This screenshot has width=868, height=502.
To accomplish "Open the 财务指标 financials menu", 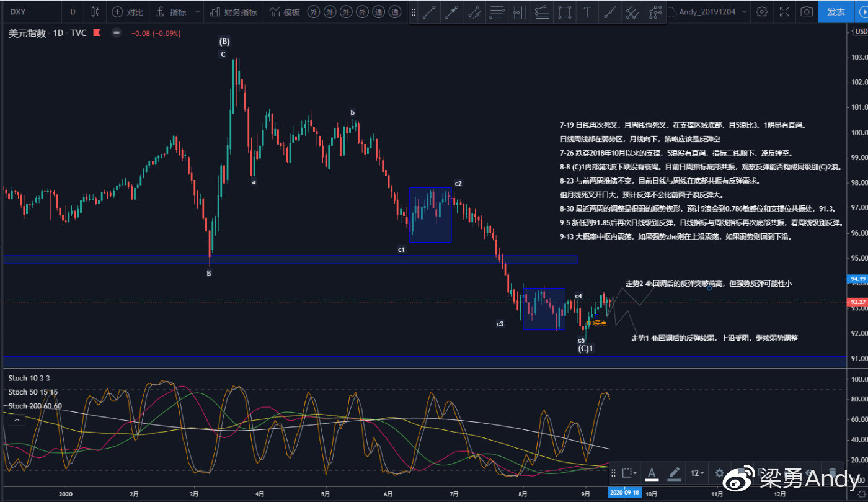I will click(x=233, y=12).
